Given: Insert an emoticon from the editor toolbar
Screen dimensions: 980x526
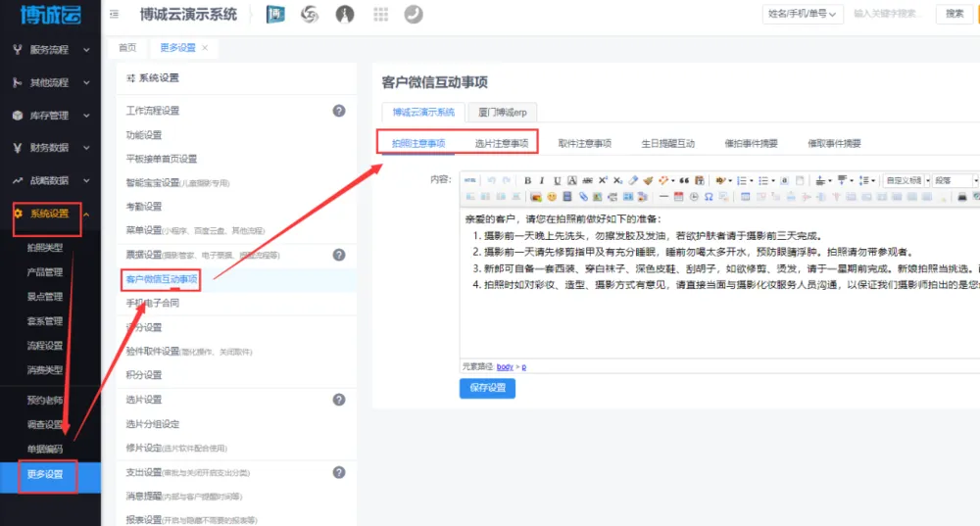Looking at the screenshot, I should click(552, 197).
